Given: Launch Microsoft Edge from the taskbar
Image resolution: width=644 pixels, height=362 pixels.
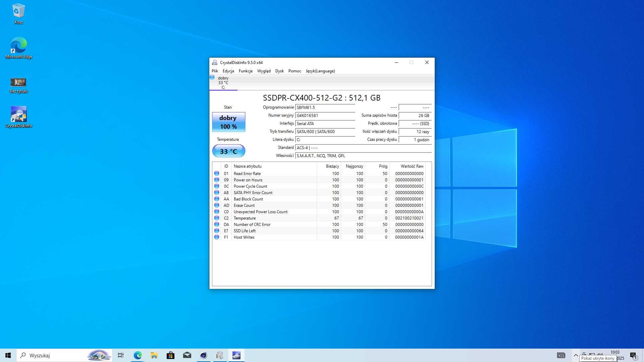Looking at the screenshot, I should click(138, 355).
